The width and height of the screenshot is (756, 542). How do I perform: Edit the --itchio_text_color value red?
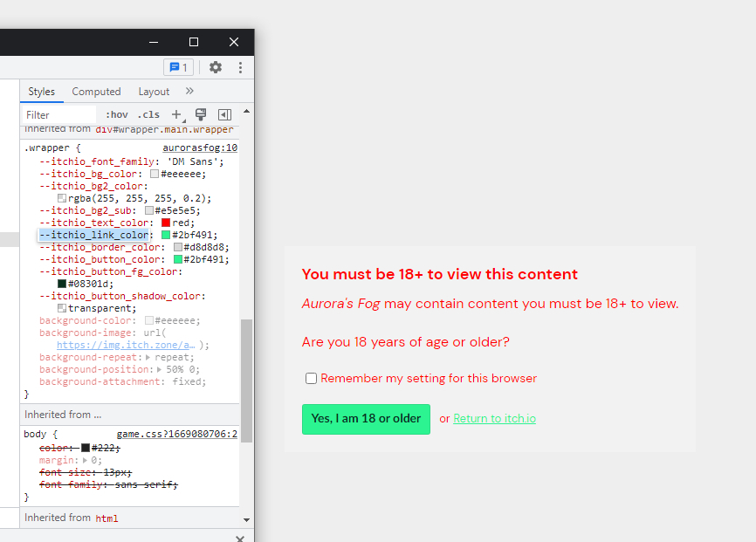182,223
